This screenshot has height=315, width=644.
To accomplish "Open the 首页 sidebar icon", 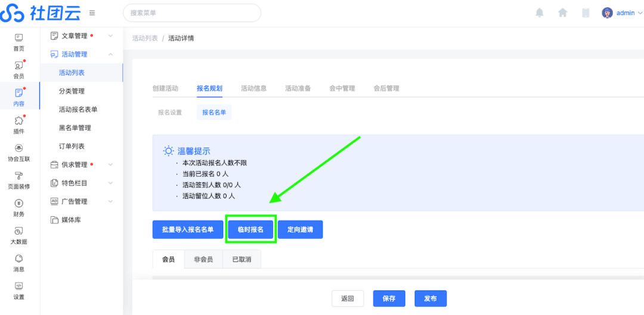I will point(19,38).
